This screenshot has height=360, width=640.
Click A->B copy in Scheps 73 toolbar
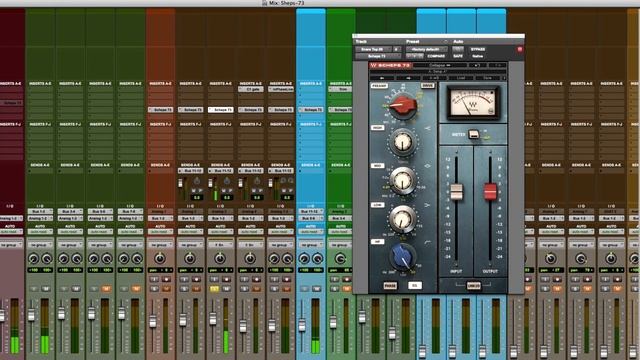click(x=434, y=78)
